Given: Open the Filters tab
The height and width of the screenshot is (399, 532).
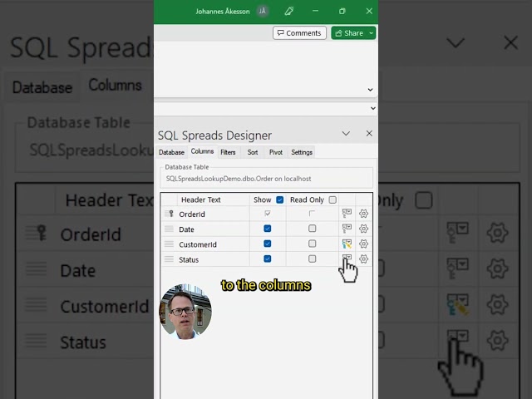Looking at the screenshot, I should 228,152.
